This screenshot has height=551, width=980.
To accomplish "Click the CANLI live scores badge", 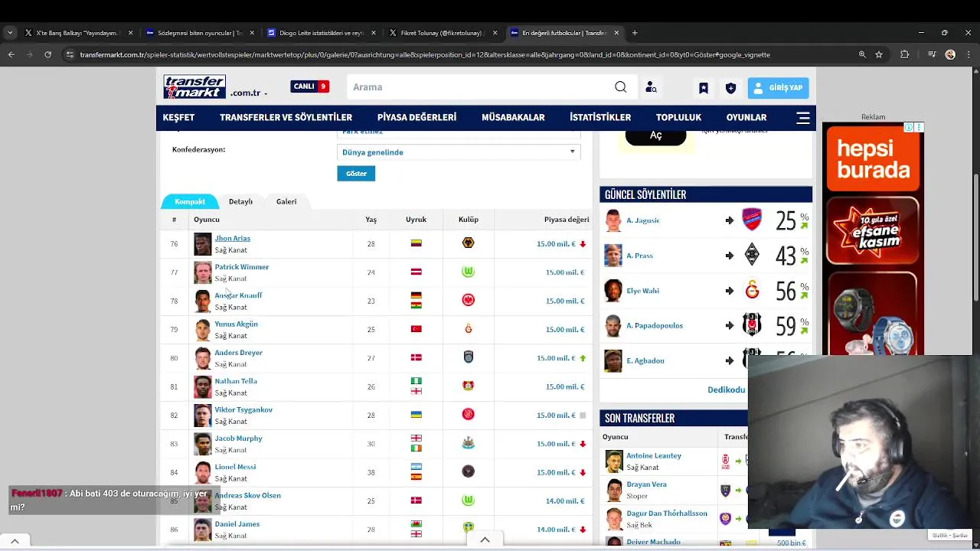I will 309,86.
